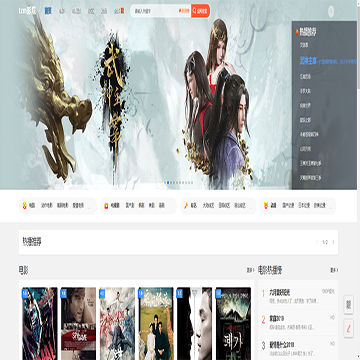
Task: Click the red arrow floating side button
Action: click(x=349, y=328)
